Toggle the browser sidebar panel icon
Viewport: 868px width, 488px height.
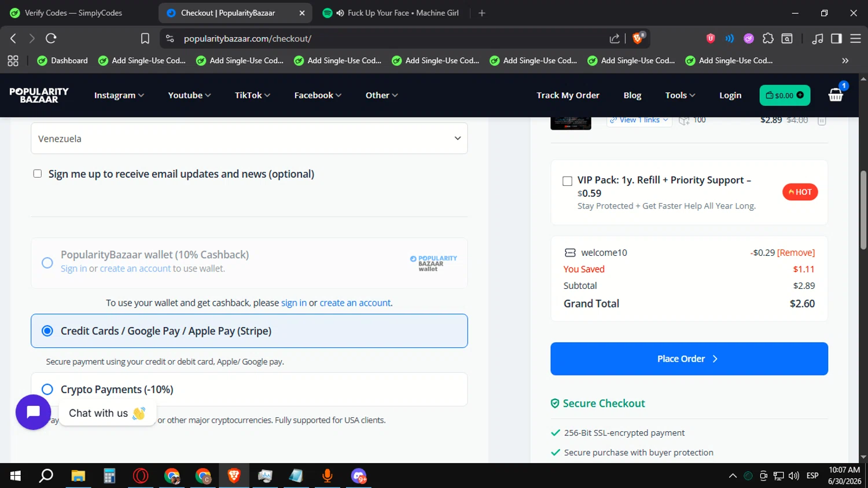pyautogui.click(x=836, y=38)
